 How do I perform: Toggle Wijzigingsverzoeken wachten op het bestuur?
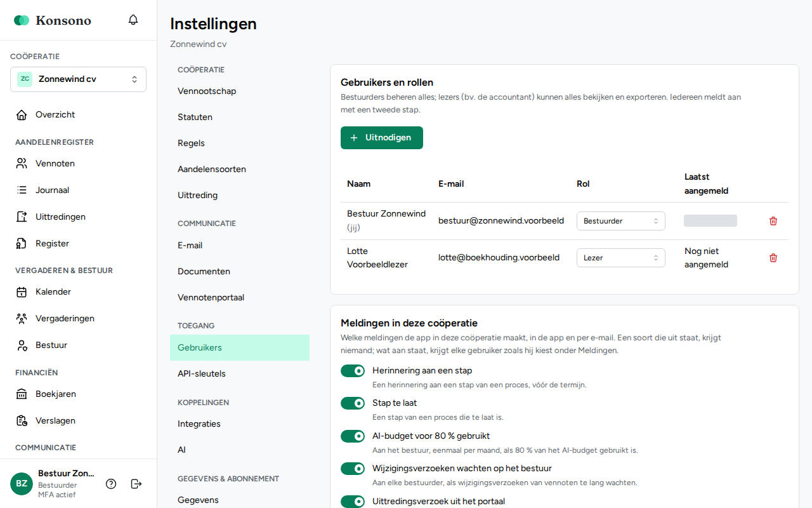[353, 469]
